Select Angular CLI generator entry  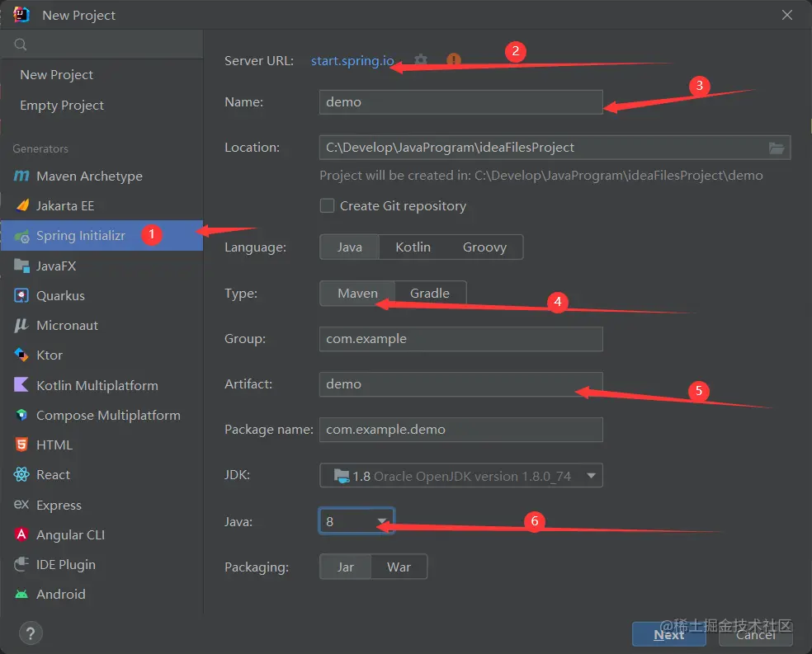pyautogui.click(x=101, y=534)
